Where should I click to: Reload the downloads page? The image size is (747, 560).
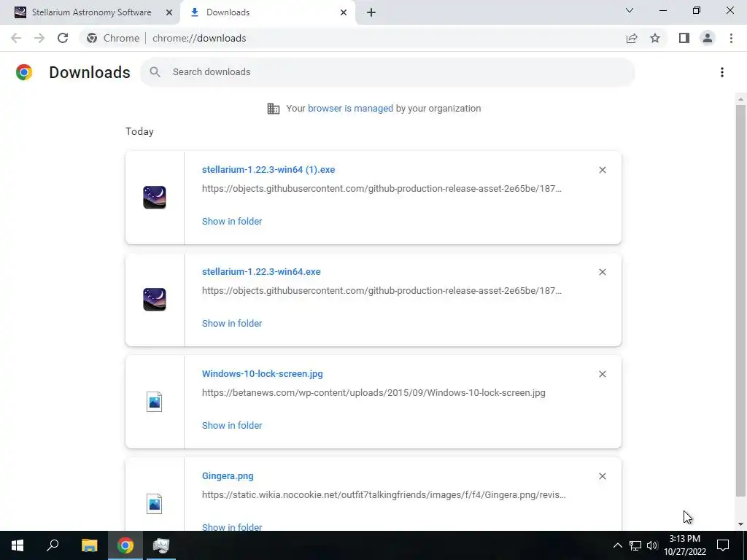pyautogui.click(x=63, y=38)
